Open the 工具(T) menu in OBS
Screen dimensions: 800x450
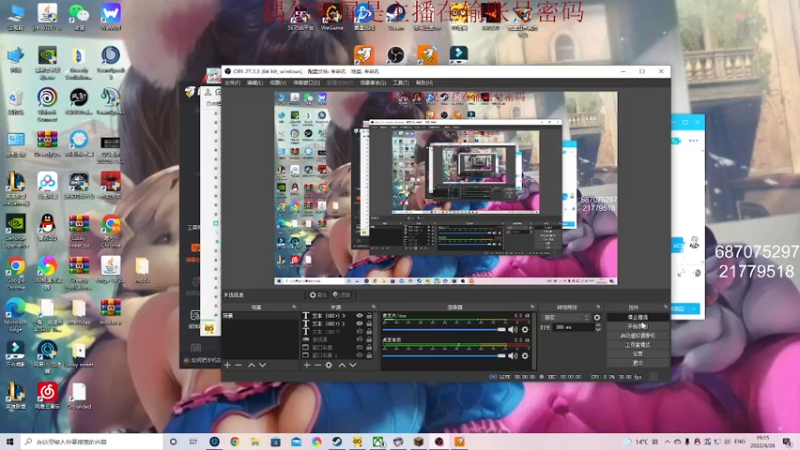(401, 83)
